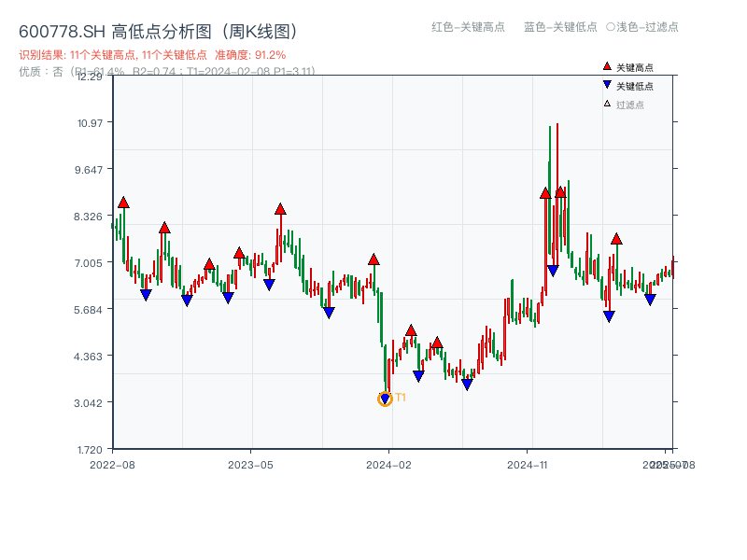Image resolution: width=747 pixels, height=560 pixels.
Task: Show the 过滤点 legend series
Action: tap(630, 105)
